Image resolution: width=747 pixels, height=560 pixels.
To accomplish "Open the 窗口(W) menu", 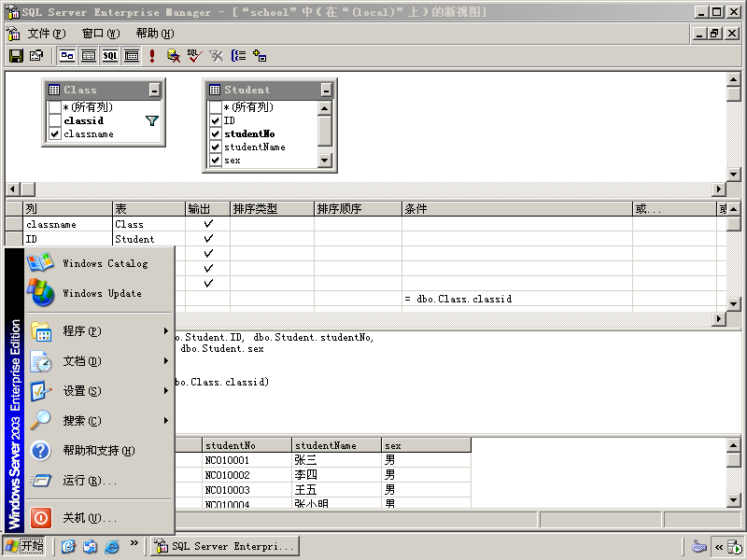I will pos(101,34).
